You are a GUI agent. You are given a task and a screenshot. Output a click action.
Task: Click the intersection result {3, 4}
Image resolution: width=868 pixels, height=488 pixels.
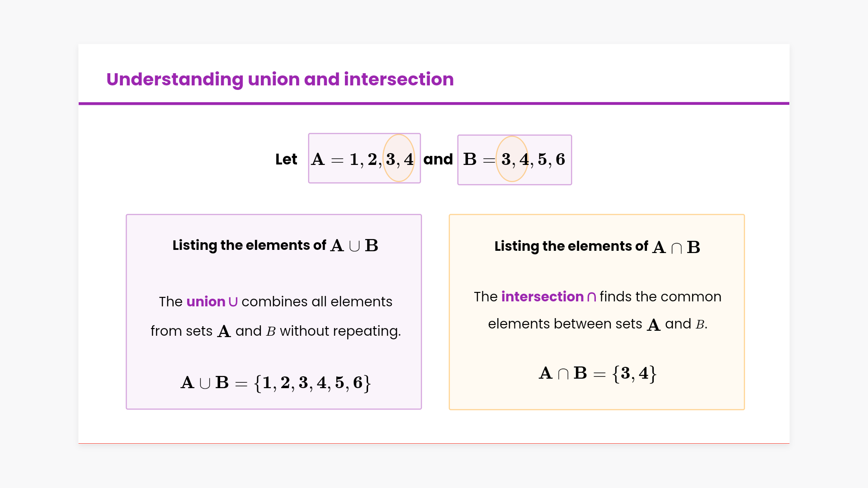point(634,373)
